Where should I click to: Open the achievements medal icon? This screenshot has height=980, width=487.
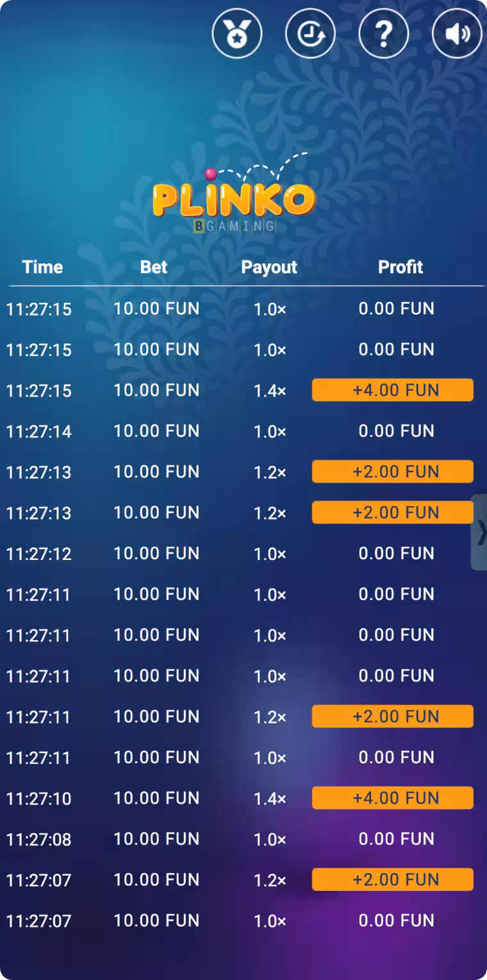click(x=237, y=33)
